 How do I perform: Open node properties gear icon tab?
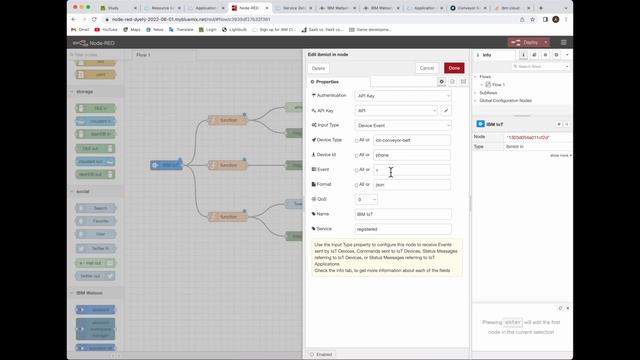click(x=441, y=82)
